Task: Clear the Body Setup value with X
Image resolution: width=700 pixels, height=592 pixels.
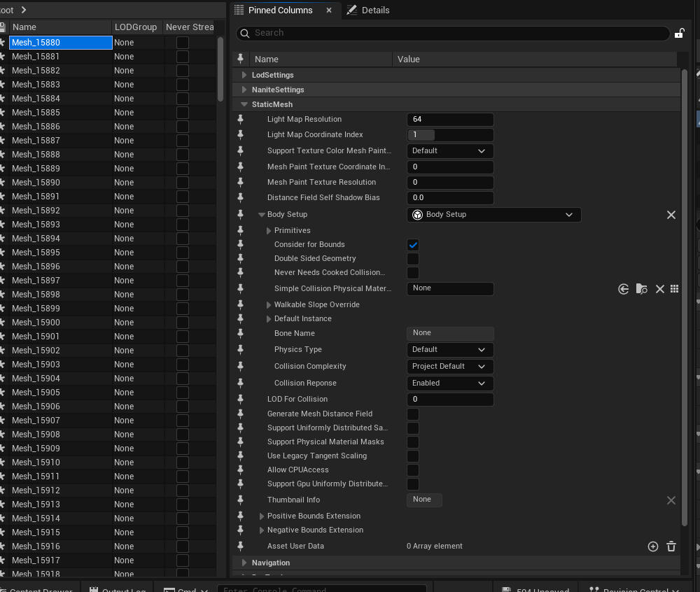Action: click(671, 215)
